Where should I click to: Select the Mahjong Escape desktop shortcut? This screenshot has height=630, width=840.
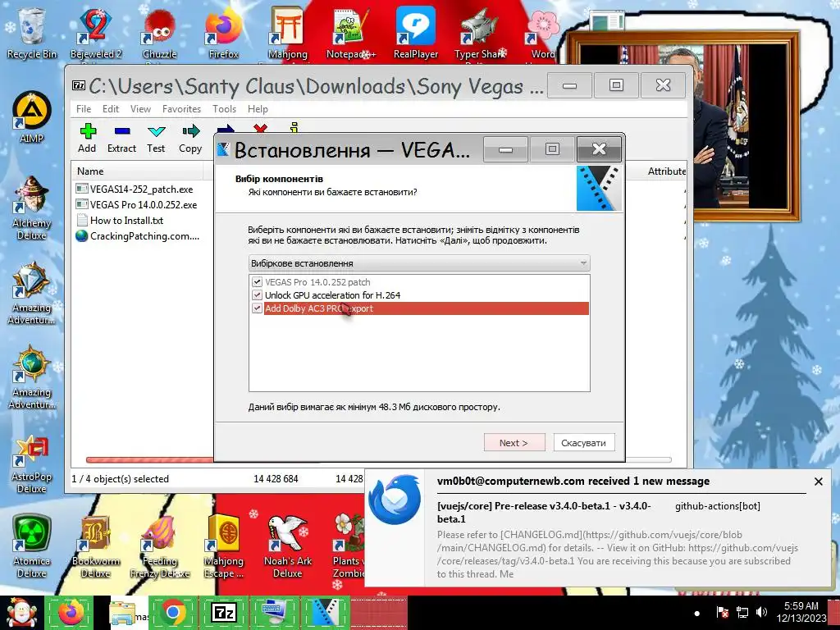coord(223,546)
